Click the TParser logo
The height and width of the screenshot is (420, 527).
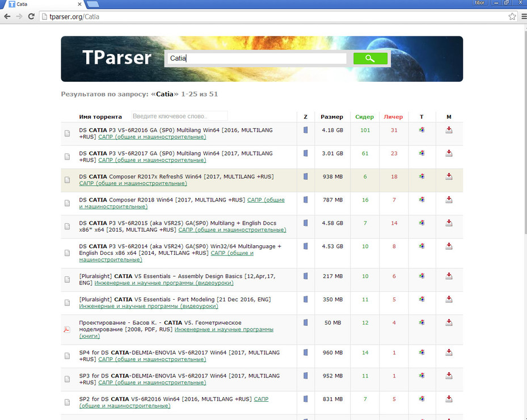(117, 57)
